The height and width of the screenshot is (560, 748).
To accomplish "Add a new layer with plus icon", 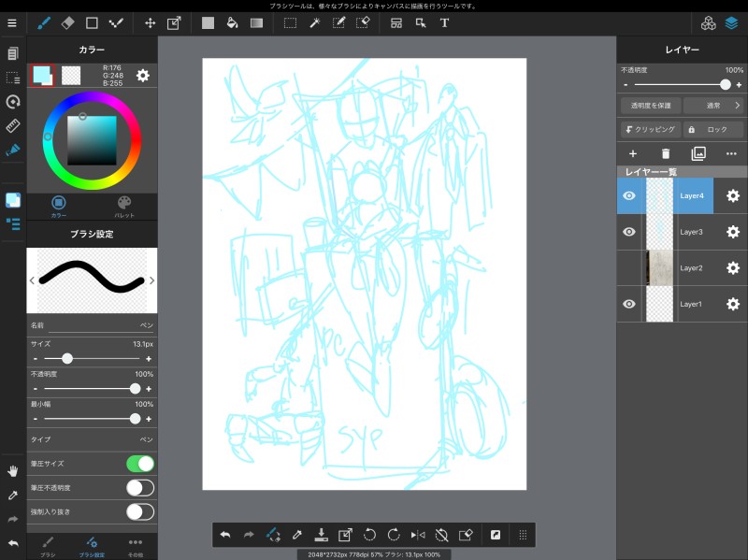I will (632, 153).
